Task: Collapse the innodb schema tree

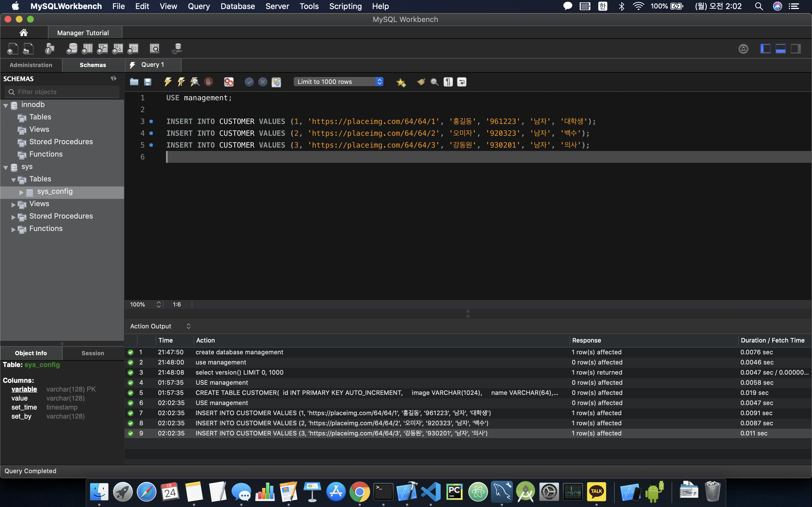Action: coord(6,105)
